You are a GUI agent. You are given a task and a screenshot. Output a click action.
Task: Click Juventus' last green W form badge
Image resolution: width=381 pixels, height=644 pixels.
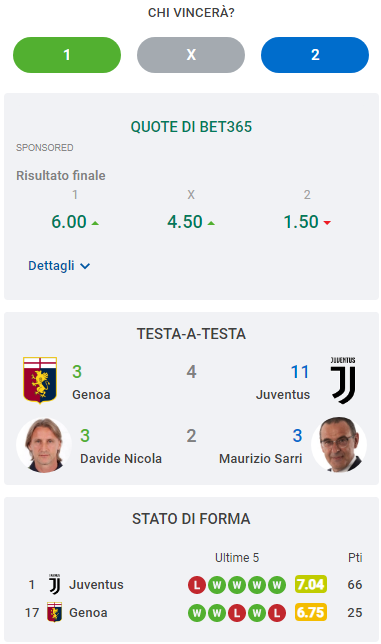[277, 585]
